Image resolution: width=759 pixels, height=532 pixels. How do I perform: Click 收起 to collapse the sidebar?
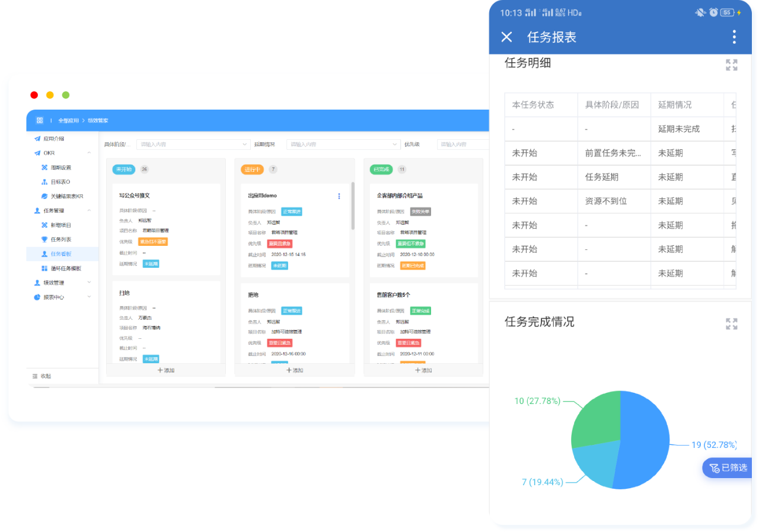coord(42,376)
